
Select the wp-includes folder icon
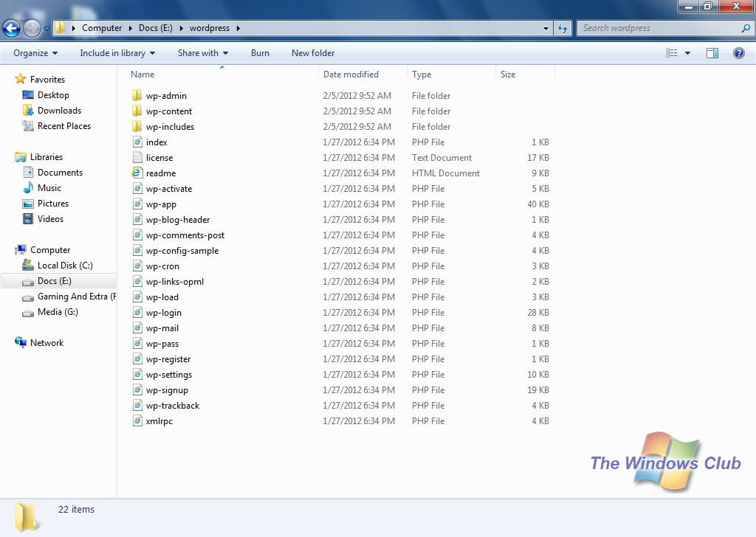click(137, 126)
